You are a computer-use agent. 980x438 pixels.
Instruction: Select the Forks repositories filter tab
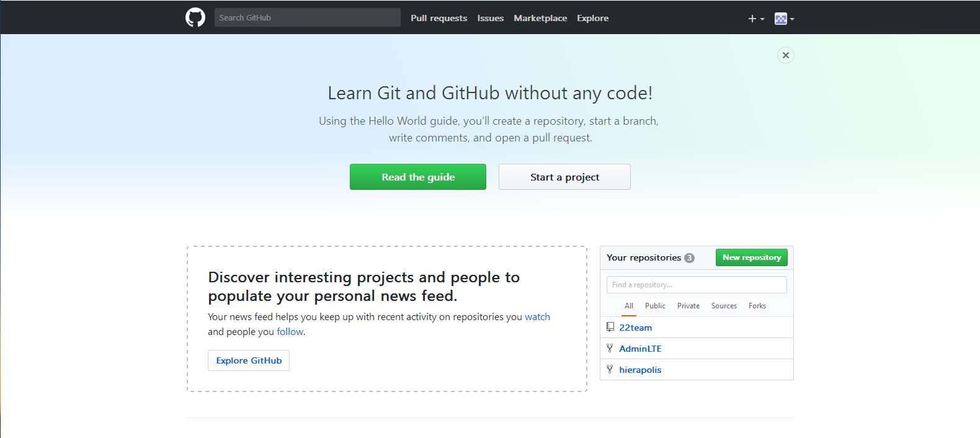757,306
